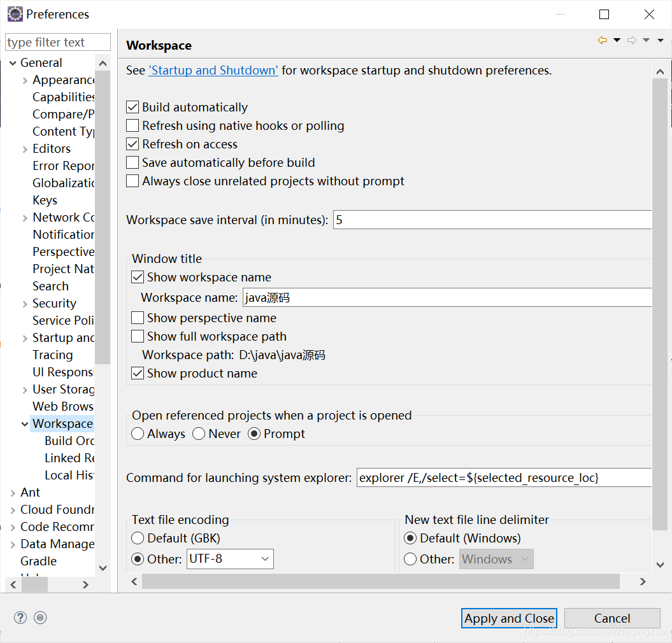This screenshot has height=643, width=672.
Task: Expand the Cloud Foundry node
Action: 13,510
